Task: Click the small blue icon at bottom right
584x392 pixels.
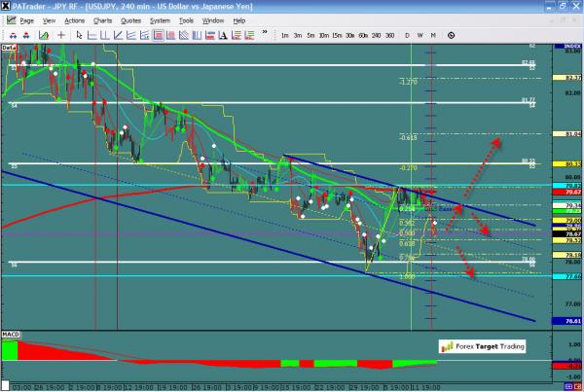Action: 568,387
